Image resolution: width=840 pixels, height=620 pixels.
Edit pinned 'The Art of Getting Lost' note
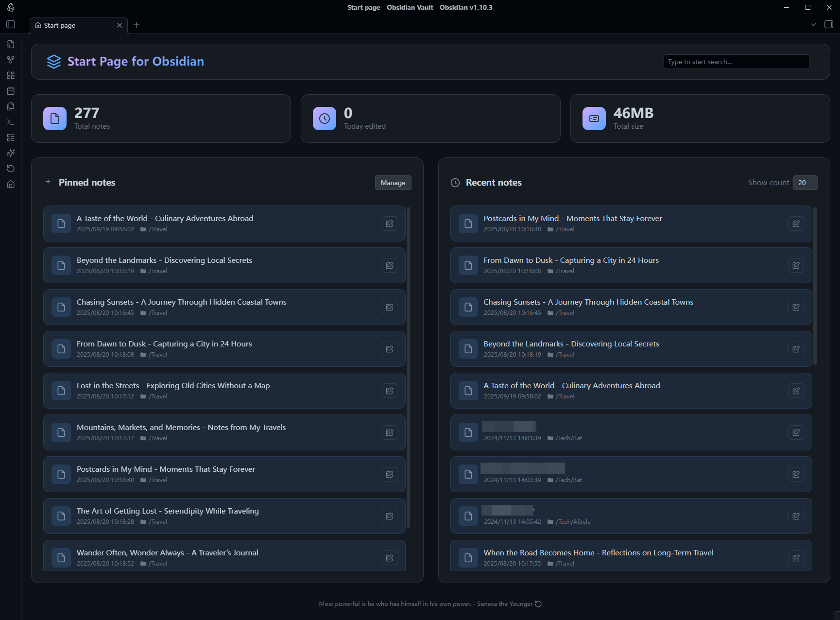[389, 516]
